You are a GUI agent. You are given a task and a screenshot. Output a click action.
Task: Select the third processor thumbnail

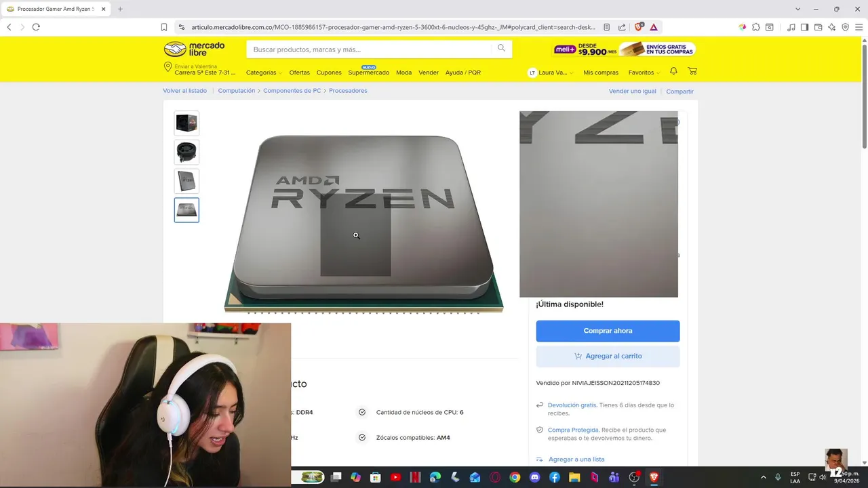coord(186,181)
